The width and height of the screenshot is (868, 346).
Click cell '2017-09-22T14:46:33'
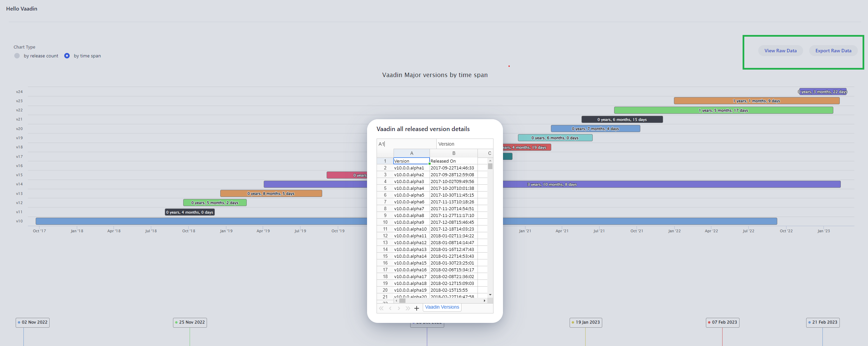pos(454,168)
